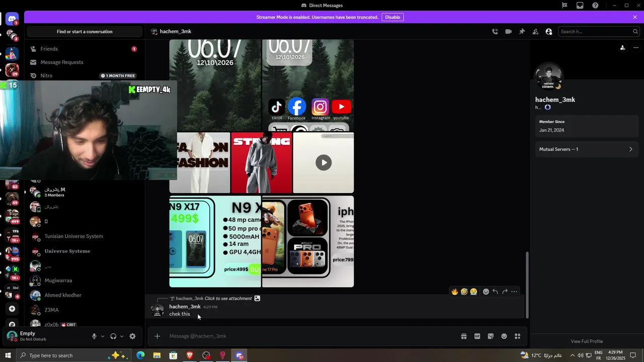Open more message options
This screenshot has width=644, height=362.
click(x=514, y=292)
